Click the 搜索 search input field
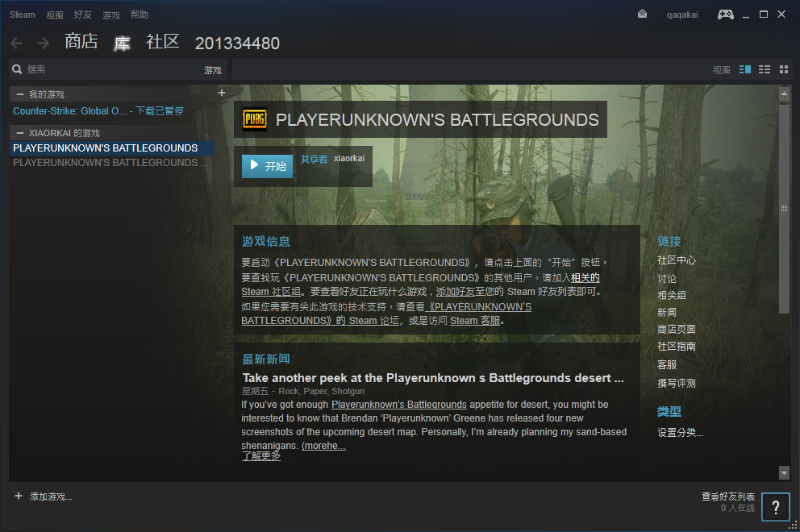 point(105,70)
